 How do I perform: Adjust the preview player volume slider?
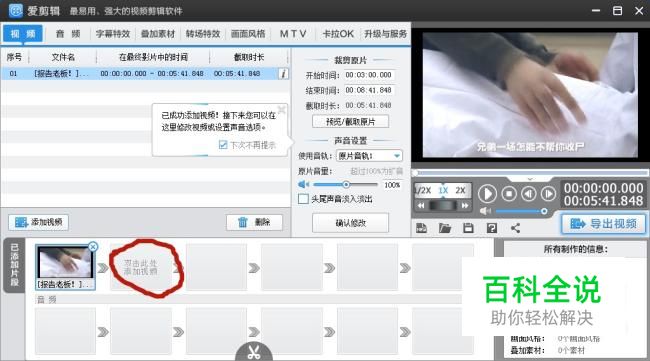click(521, 211)
